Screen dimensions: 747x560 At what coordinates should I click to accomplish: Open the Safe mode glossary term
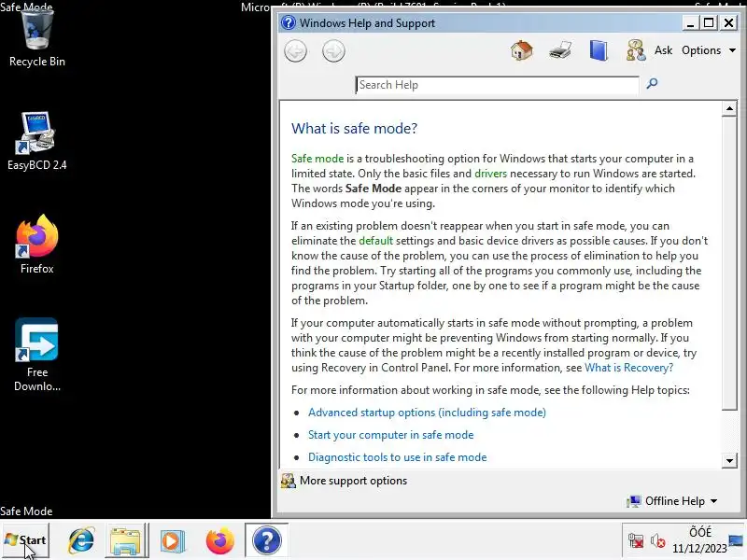tap(317, 159)
